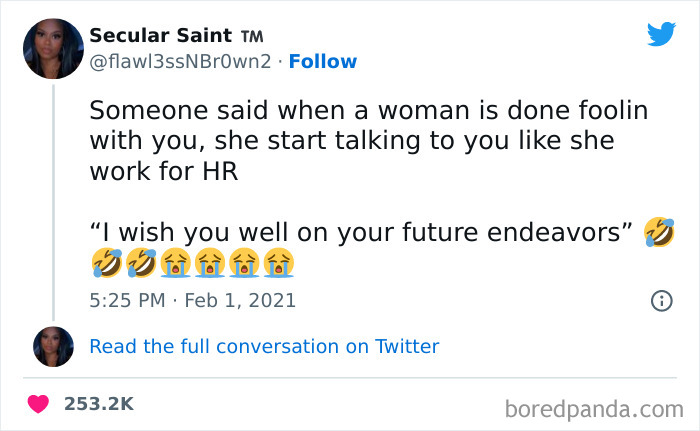
Task: Click the laughing emoji right after "endeavors"
Action: click(x=660, y=233)
